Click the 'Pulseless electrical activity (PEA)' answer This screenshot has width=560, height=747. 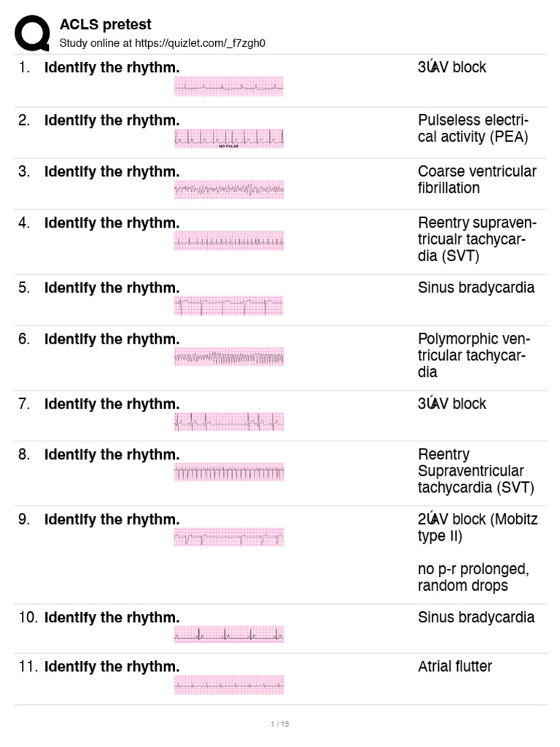click(x=473, y=128)
